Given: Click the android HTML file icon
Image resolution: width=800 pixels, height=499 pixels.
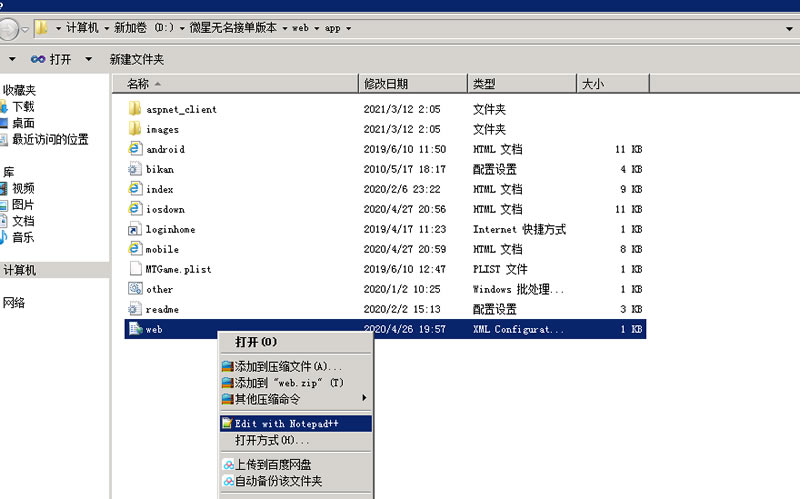Looking at the screenshot, I should (135, 149).
